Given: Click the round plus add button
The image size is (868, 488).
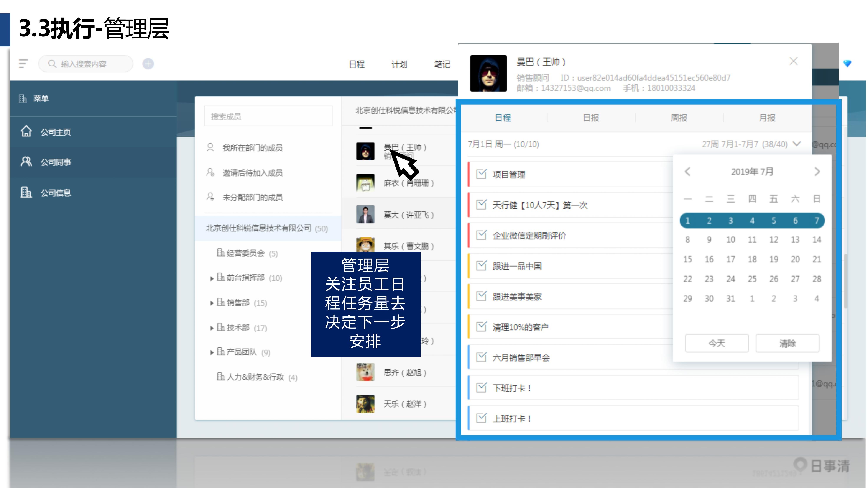Looking at the screenshot, I should 148,64.
